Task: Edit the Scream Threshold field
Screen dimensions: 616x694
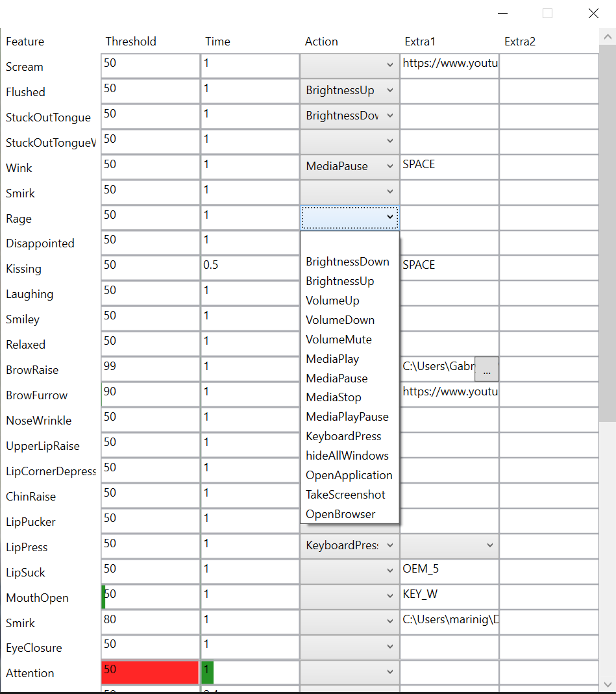Action: (150, 66)
